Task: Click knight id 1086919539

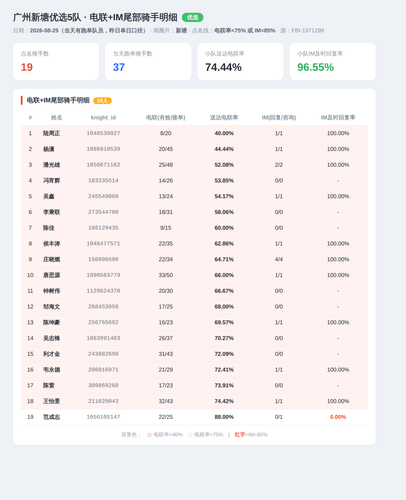Action: pos(103,149)
